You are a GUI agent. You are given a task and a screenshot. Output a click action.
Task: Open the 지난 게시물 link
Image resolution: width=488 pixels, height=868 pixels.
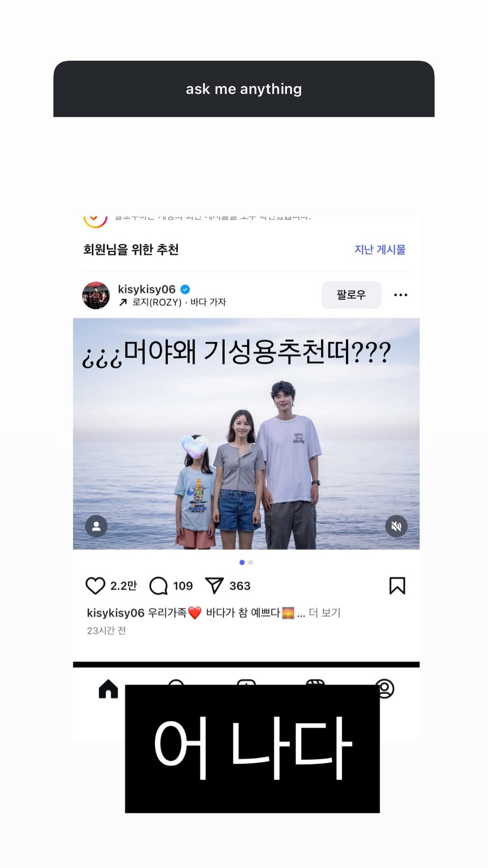click(380, 250)
